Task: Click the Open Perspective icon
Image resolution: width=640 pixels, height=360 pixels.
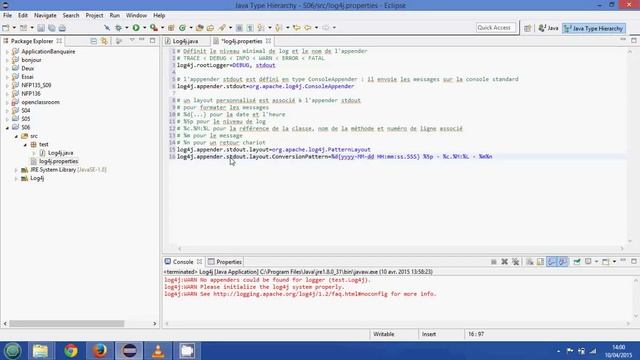Action: [528, 28]
